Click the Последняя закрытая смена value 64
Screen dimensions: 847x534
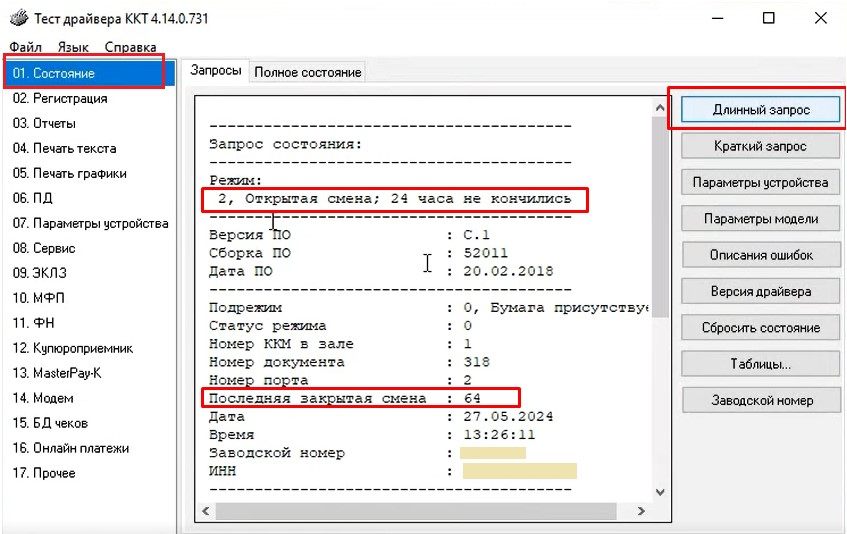coord(472,398)
